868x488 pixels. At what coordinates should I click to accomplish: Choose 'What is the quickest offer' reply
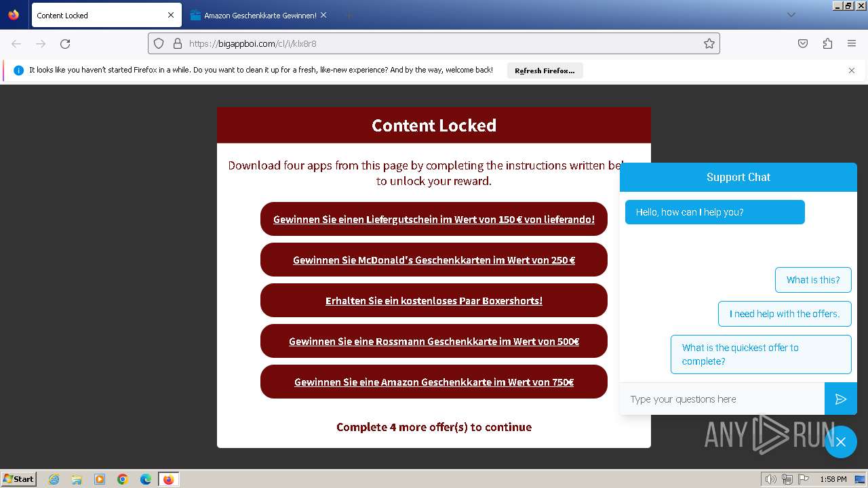pyautogui.click(x=761, y=354)
